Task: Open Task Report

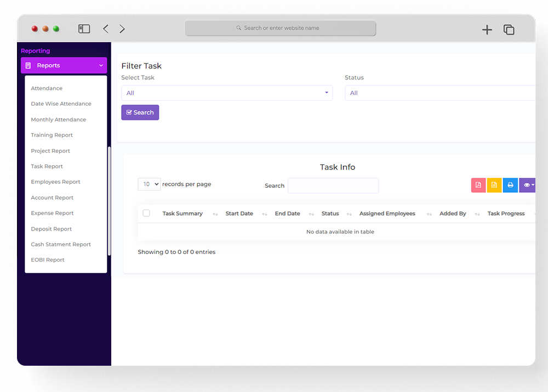Action: [x=47, y=166]
